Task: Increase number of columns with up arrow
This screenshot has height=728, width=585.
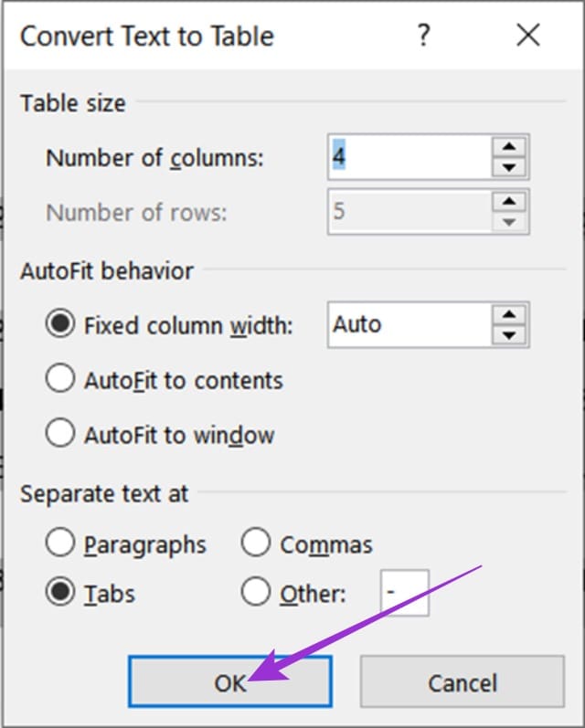Action: pos(509,147)
